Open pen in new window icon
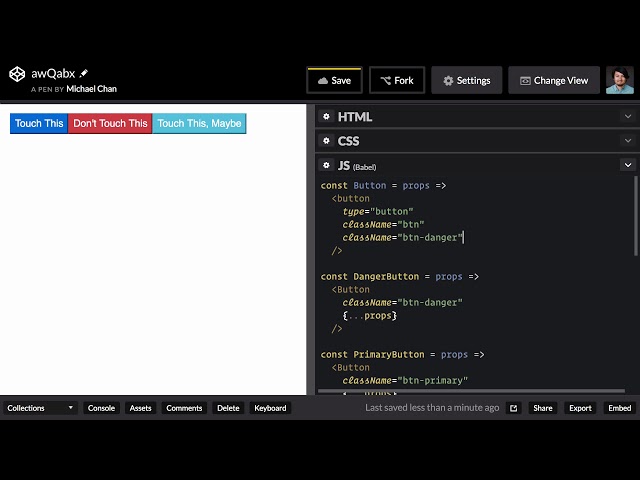The height and width of the screenshot is (480, 640). pos(513,408)
